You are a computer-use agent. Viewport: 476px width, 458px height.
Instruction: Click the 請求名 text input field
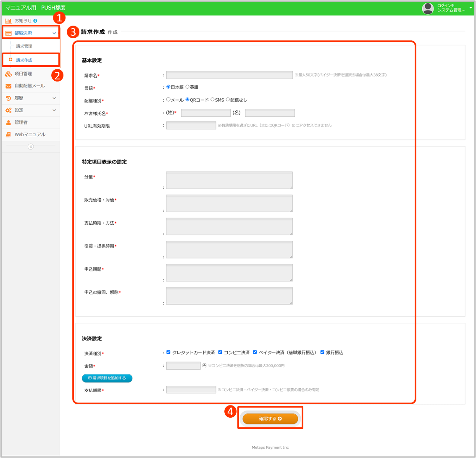click(229, 75)
